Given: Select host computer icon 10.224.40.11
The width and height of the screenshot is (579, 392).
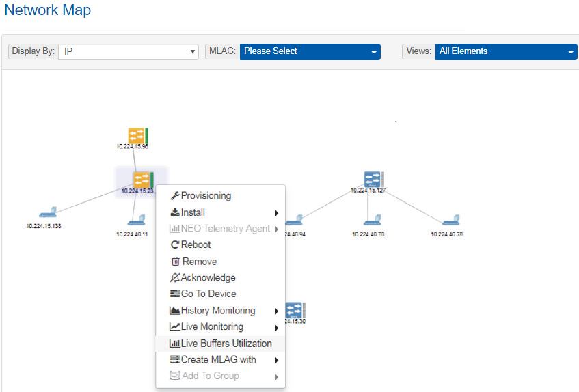Looking at the screenshot, I should pos(135,221).
